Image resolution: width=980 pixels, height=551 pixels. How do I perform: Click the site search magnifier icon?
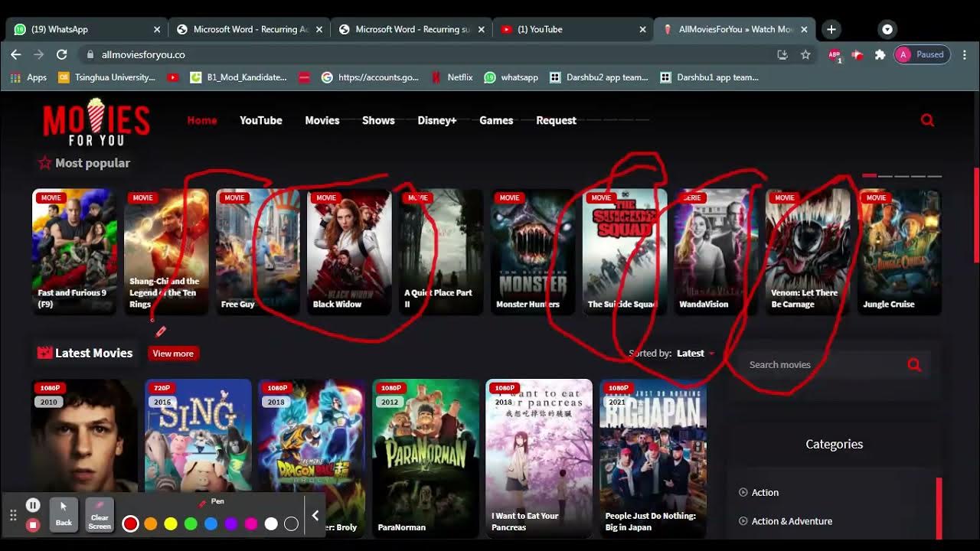pos(927,120)
